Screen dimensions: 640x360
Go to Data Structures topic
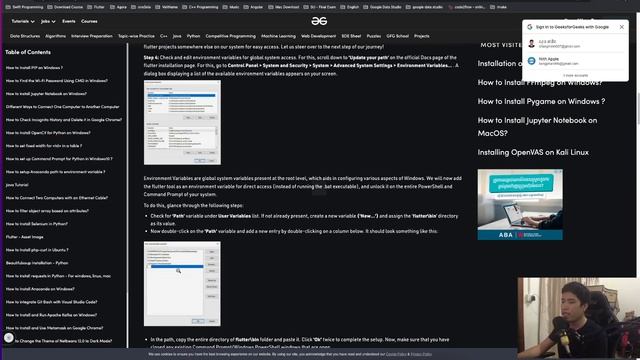tap(25, 36)
